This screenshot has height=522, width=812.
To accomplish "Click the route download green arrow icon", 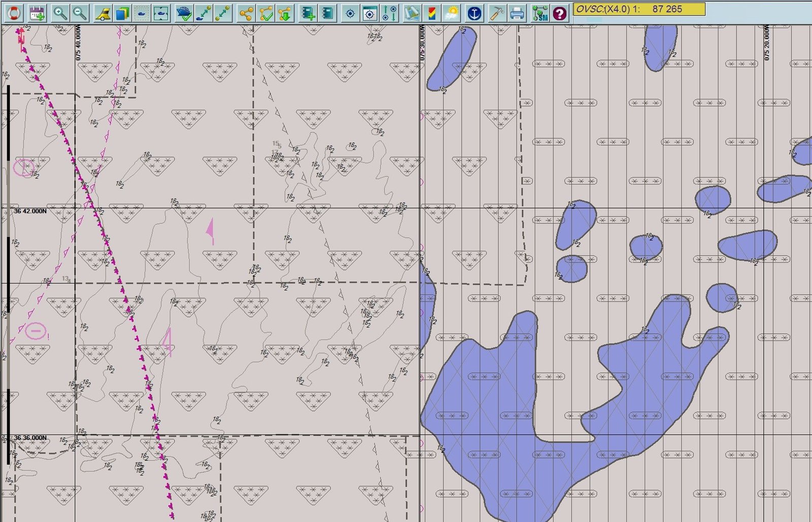I will click(x=285, y=13).
